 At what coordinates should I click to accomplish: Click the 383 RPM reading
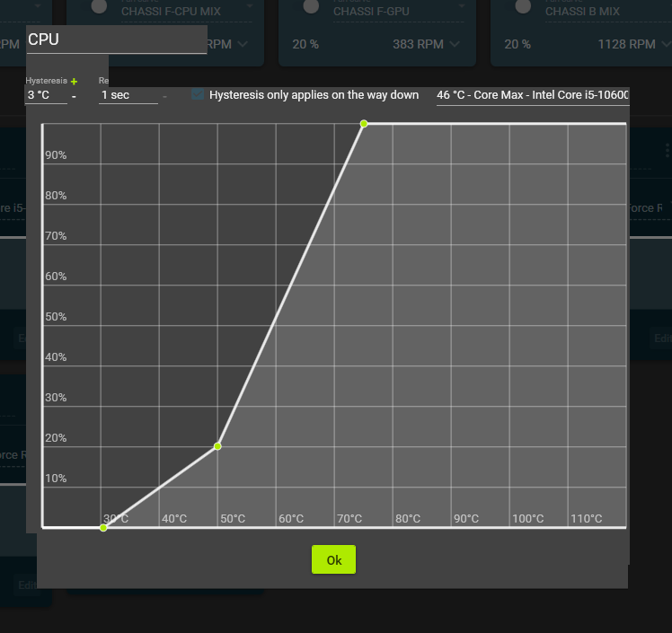point(418,44)
